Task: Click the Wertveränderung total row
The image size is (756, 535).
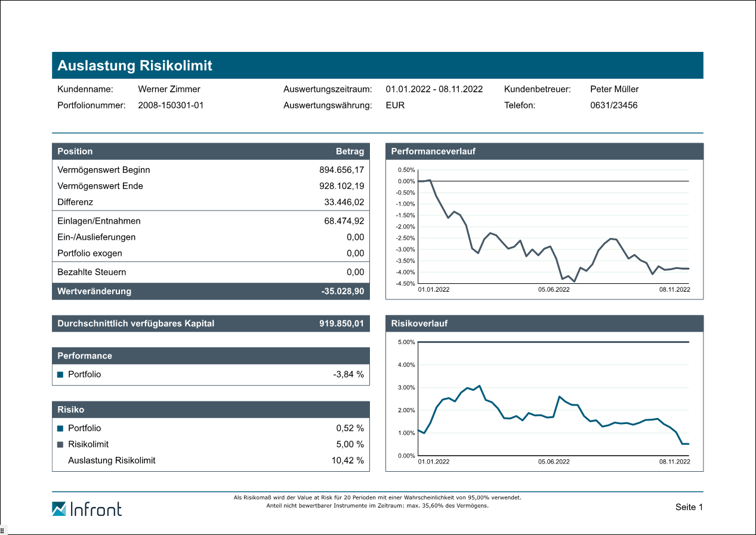Action: point(211,292)
